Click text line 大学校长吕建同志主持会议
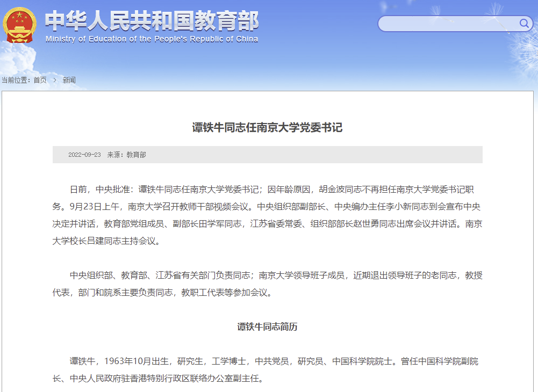The height and width of the screenshot is (392, 538). pyautogui.click(x=106, y=241)
